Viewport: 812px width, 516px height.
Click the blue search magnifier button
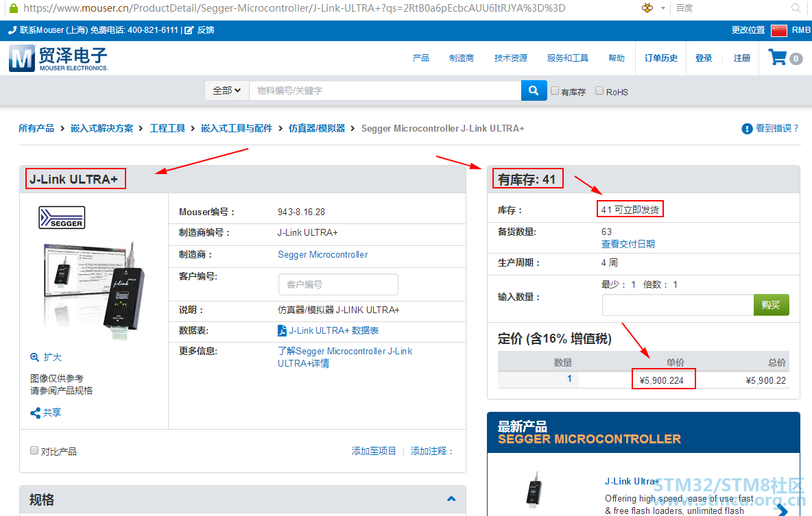(x=534, y=90)
